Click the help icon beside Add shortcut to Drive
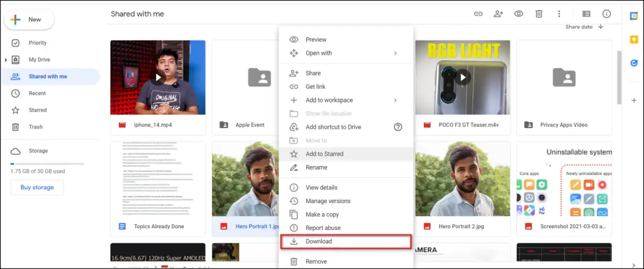Viewport: 644px width, 269px height. pyautogui.click(x=398, y=127)
